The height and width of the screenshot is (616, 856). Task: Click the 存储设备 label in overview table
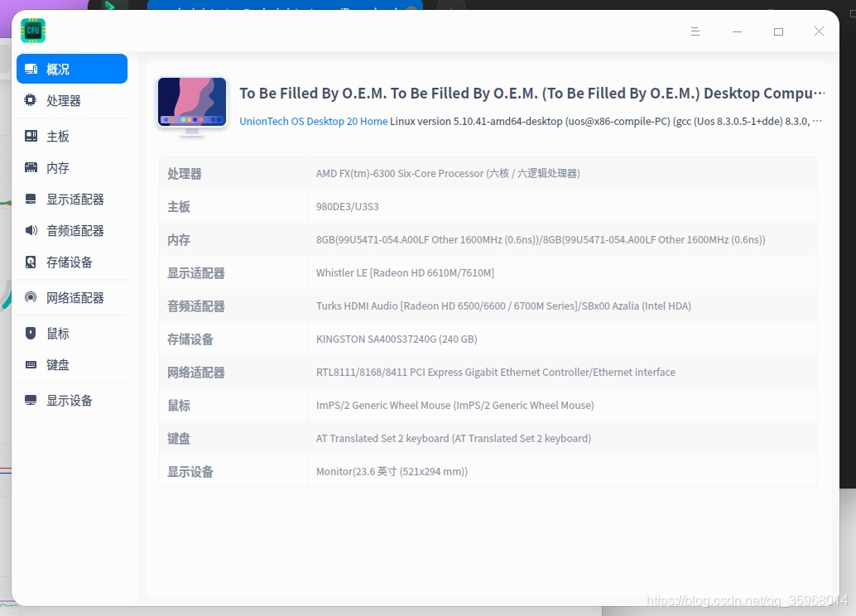(x=190, y=339)
